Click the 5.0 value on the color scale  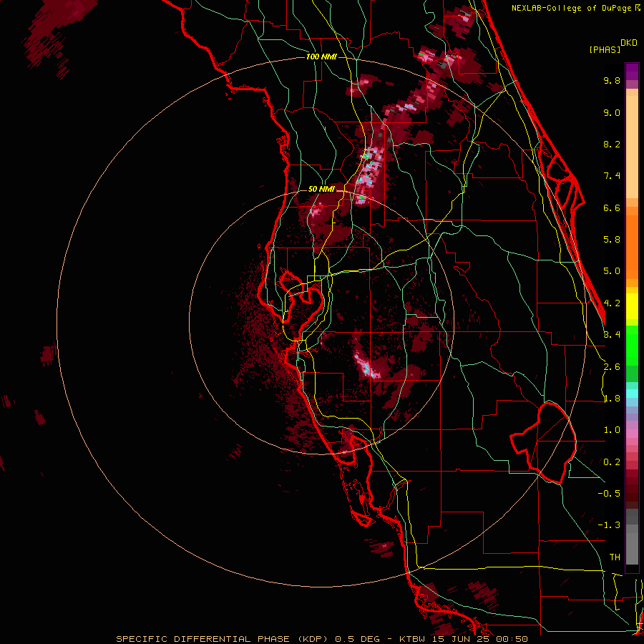click(612, 271)
